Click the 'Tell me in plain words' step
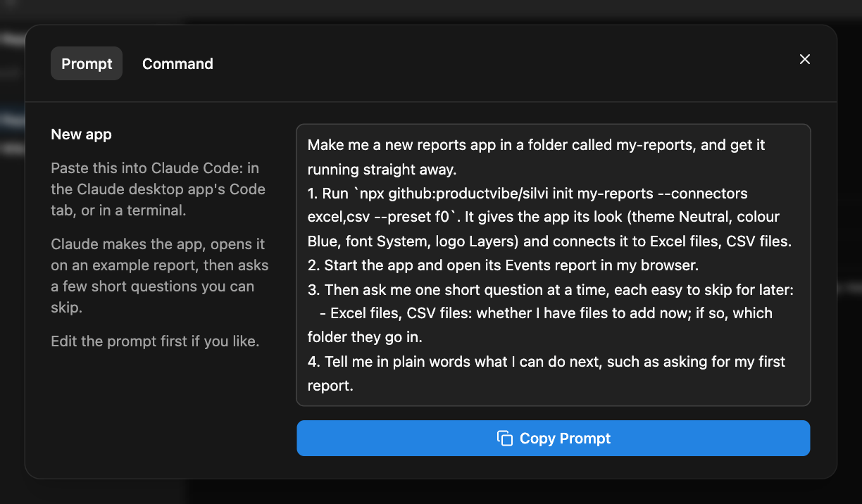The image size is (862, 504). pos(546,373)
